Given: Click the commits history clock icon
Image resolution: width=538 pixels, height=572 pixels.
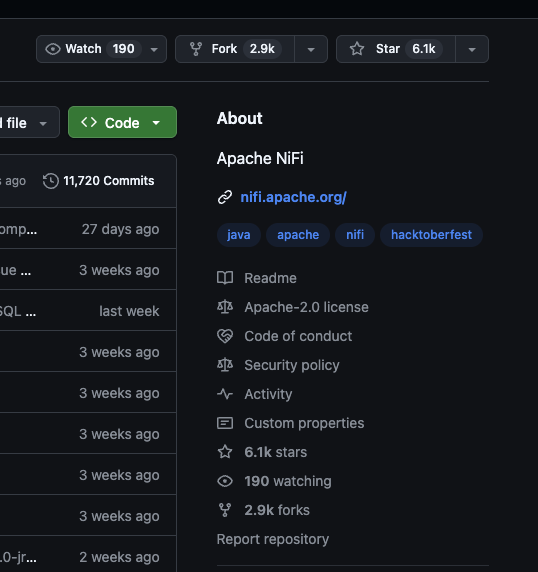Looking at the screenshot, I should click(x=50, y=181).
